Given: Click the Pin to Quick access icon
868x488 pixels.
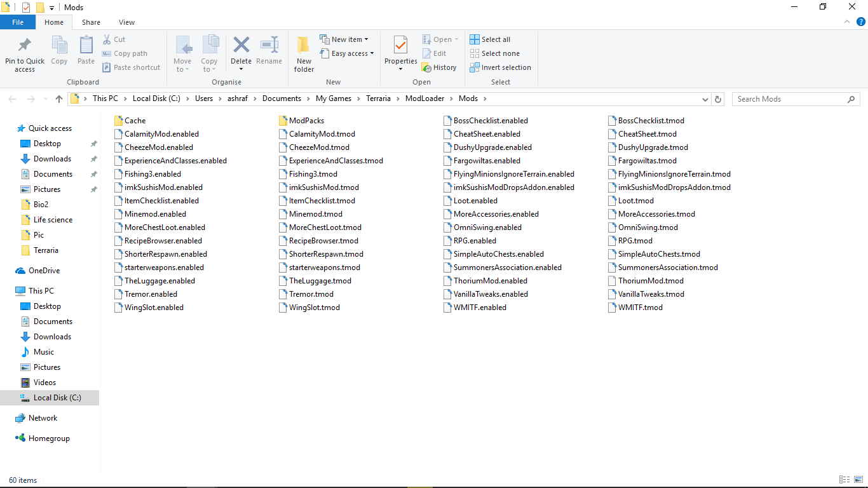Looking at the screenshot, I should 25,46.
